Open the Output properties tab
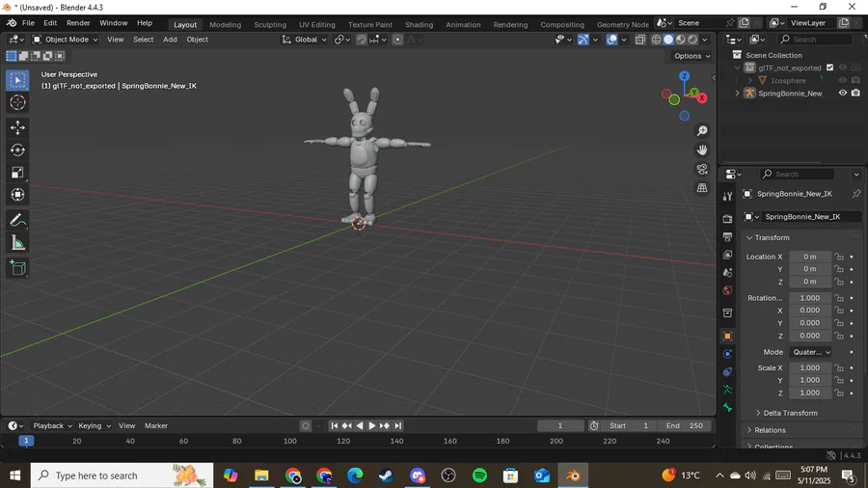The width and height of the screenshot is (868, 488). click(727, 237)
